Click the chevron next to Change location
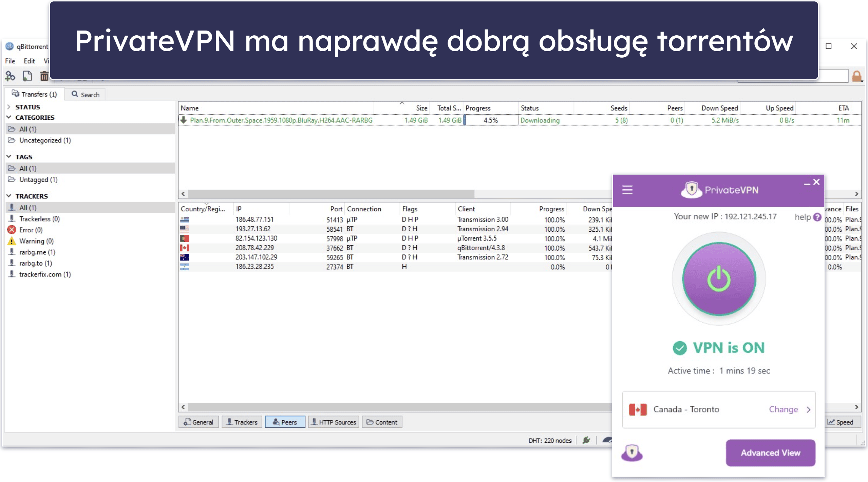This screenshot has width=868, height=482. (x=809, y=410)
